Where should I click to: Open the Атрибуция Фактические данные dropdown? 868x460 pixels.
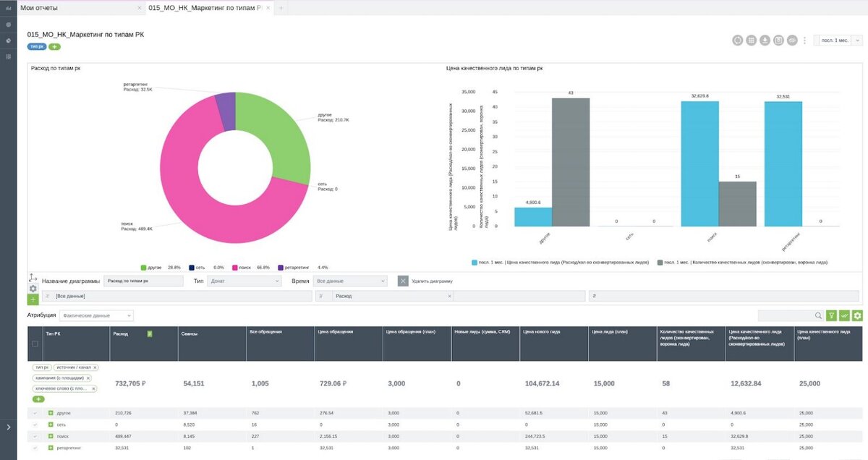point(96,315)
